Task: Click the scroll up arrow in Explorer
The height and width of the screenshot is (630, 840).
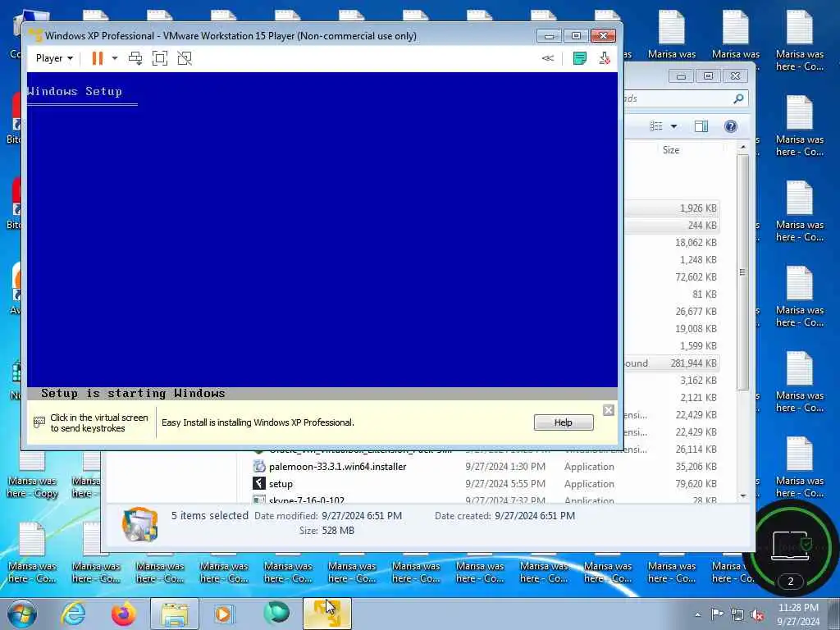Action: click(742, 147)
